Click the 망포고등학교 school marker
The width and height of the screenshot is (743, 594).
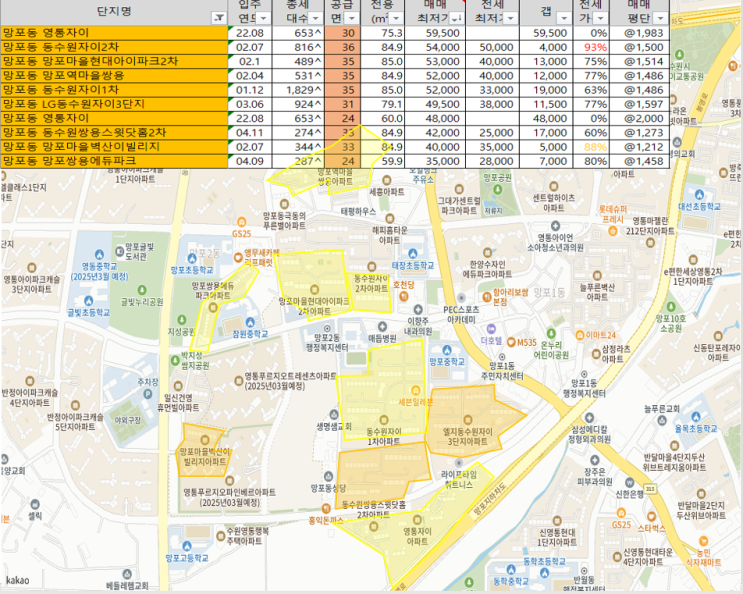point(187,546)
